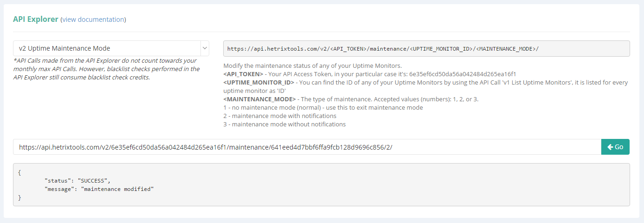Image resolution: width=644 pixels, height=223 pixels.
Task: Focus the API request URL input field
Action: click(307, 147)
